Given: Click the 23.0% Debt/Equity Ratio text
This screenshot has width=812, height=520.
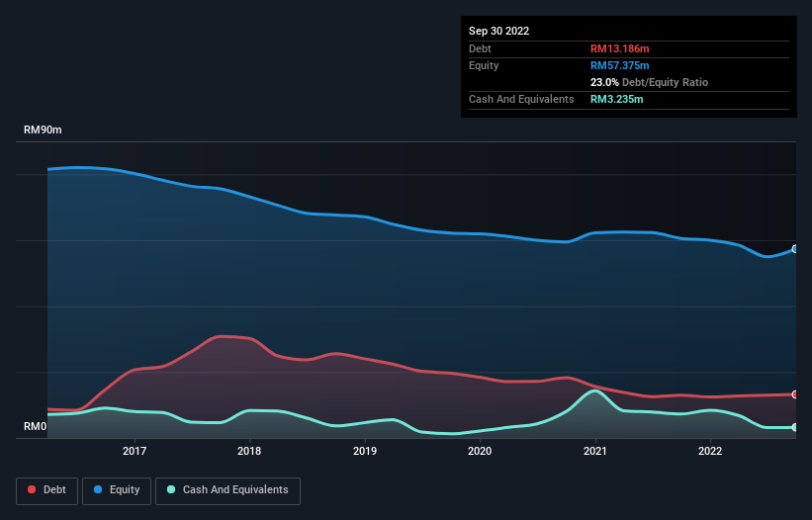Looking at the screenshot, I should (649, 82).
